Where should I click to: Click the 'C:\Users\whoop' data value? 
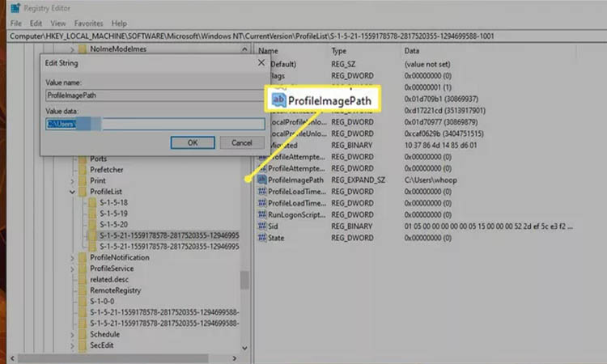point(431,180)
